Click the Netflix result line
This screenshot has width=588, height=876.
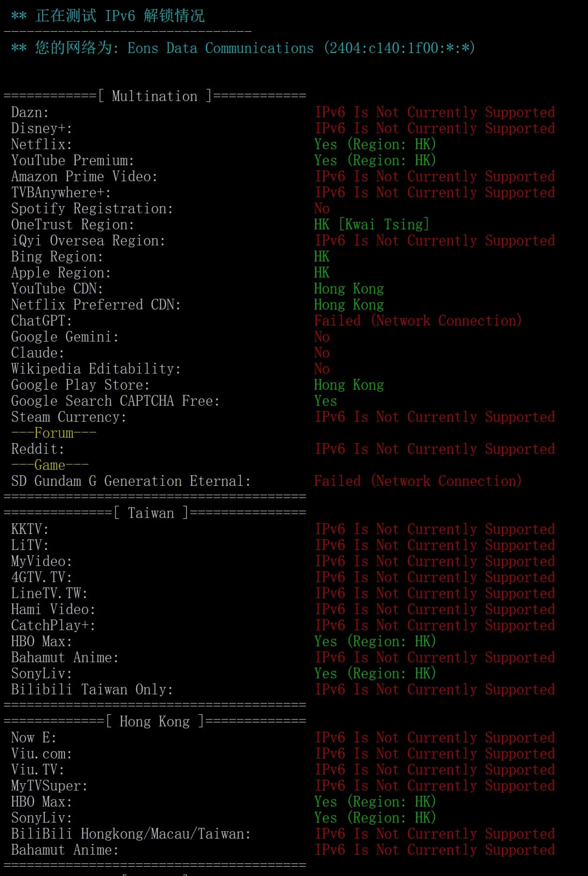coord(223,144)
